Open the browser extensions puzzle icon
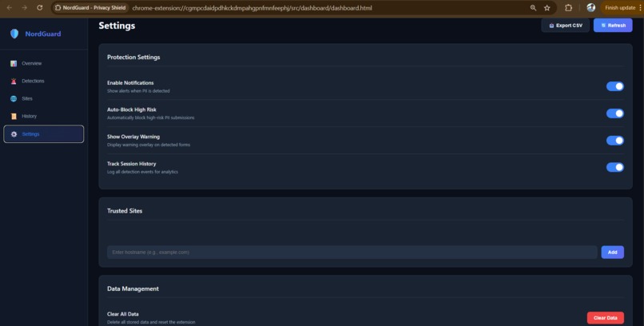 [568, 8]
